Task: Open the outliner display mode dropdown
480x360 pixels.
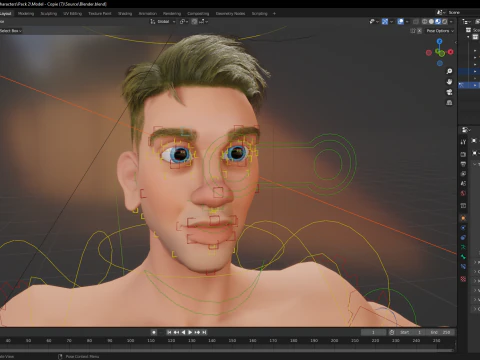Action: coord(467,22)
